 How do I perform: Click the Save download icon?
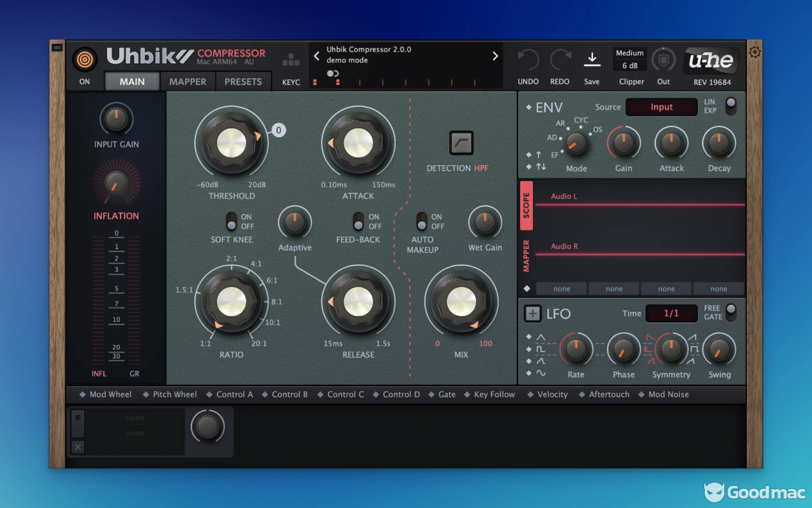click(591, 60)
